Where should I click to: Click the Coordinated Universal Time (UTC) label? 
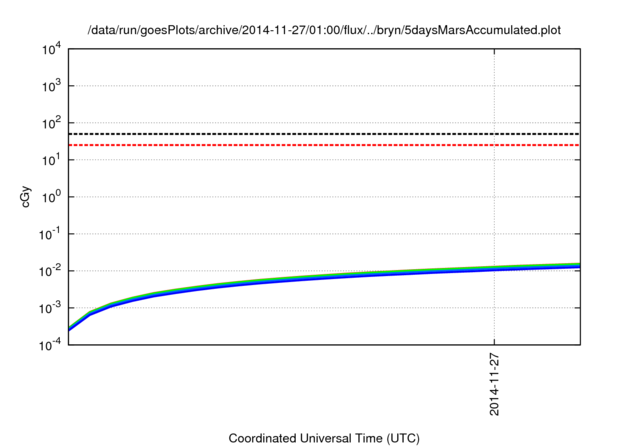point(324,439)
